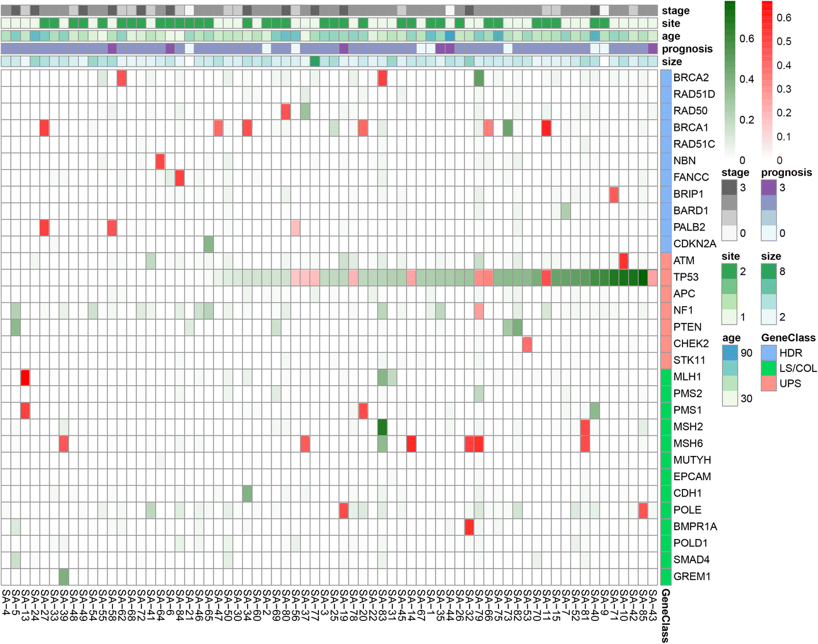Click the red BRIP1 cell for SA-71
This screenshot has height=644, width=818.
[614, 194]
